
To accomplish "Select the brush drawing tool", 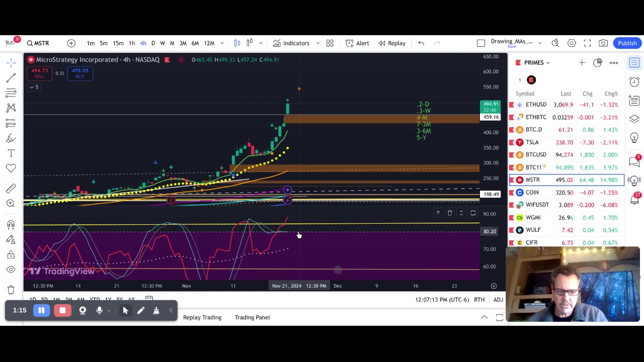I will tap(11, 138).
